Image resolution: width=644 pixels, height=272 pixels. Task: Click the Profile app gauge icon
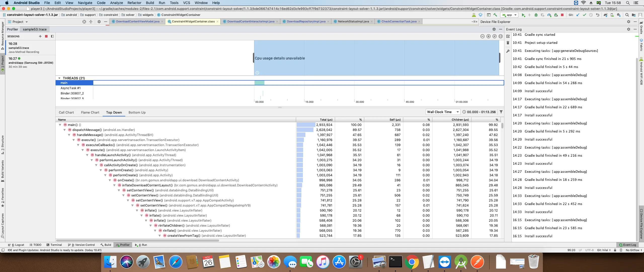point(549,15)
